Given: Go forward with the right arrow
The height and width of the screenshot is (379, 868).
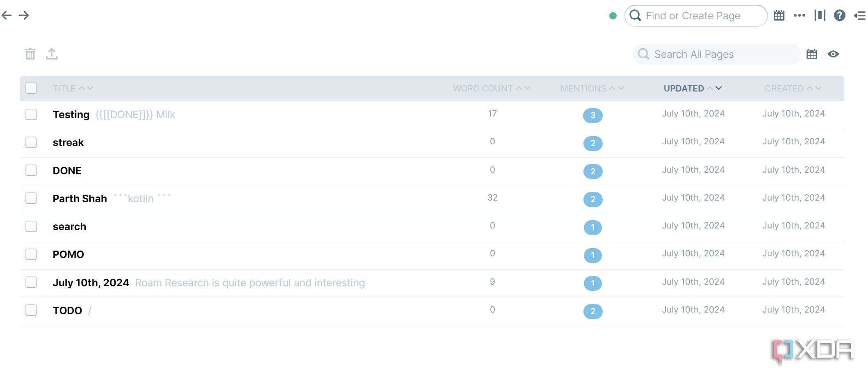Looking at the screenshot, I should [24, 16].
